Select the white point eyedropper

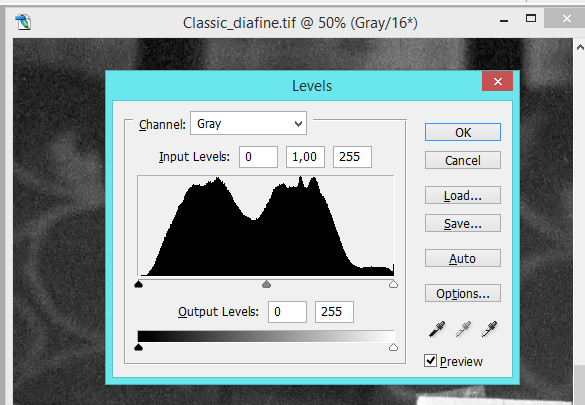489,329
